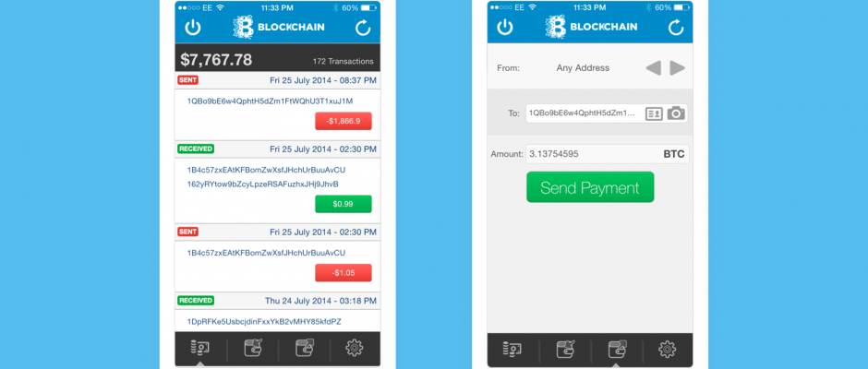Open address 1DpRFKe5UsbcjdinFxxYkB2vMHY85kfdPZ

click(x=264, y=321)
